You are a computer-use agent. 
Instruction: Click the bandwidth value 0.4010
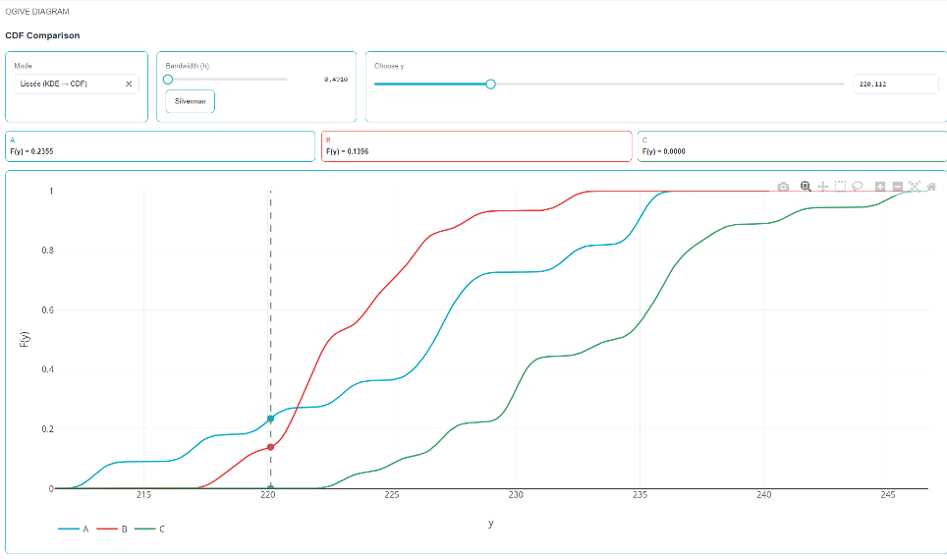[336, 80]
